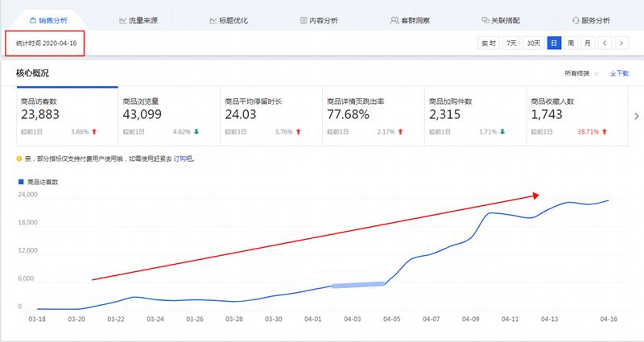
Task: Select the 商品平均停留时长 metric card
Action: (x=271, y=116)
